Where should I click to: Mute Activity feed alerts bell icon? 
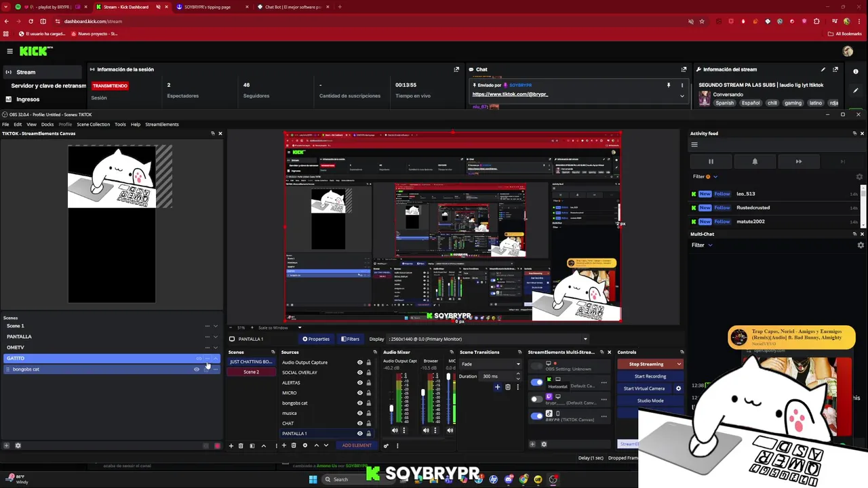pyautogui.click(x=755, y=161)
